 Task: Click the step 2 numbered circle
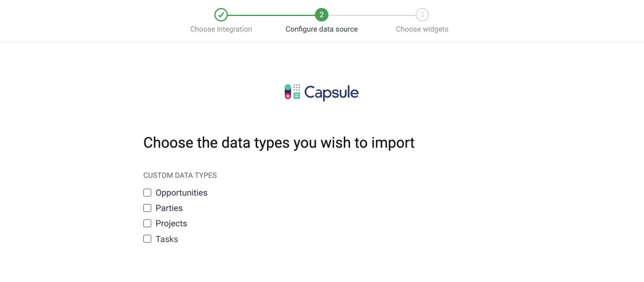click(x=321, y=15)
